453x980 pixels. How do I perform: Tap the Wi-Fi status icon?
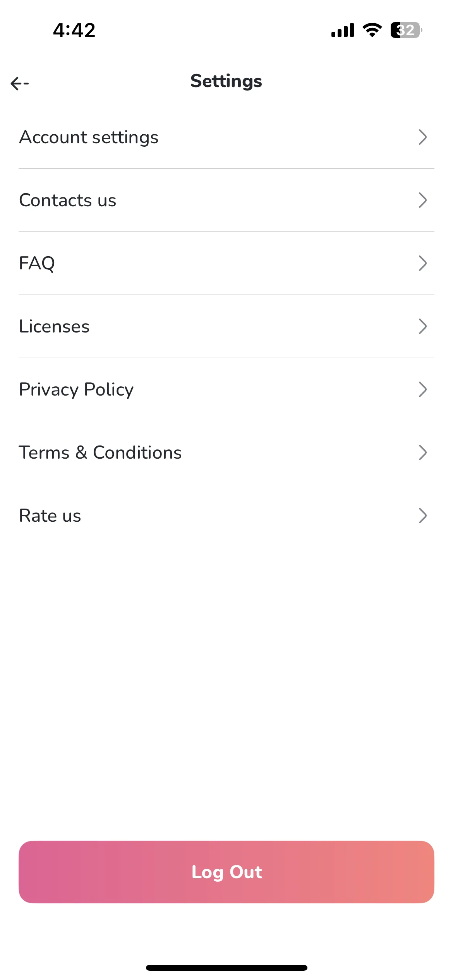[x=372, y=30]
